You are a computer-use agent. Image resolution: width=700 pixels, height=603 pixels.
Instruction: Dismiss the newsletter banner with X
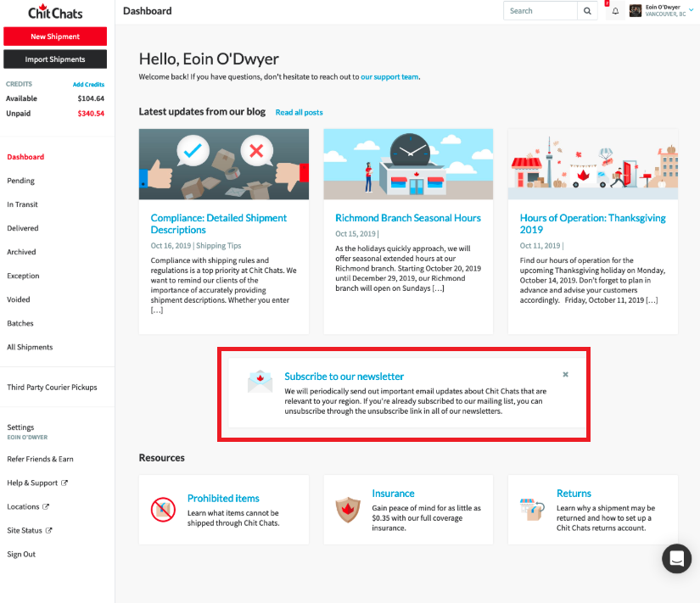tap(565, 375)
